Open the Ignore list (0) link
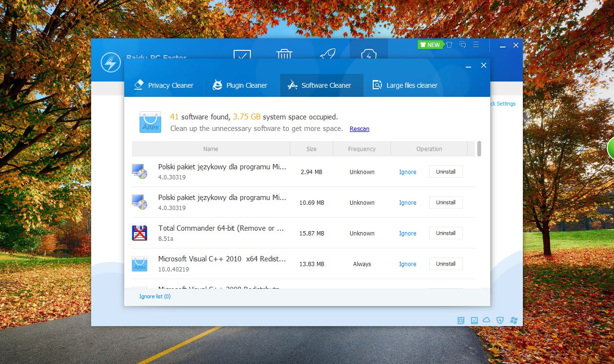Image resolution: width=614 pixels, height=364 pixels. 154,296
